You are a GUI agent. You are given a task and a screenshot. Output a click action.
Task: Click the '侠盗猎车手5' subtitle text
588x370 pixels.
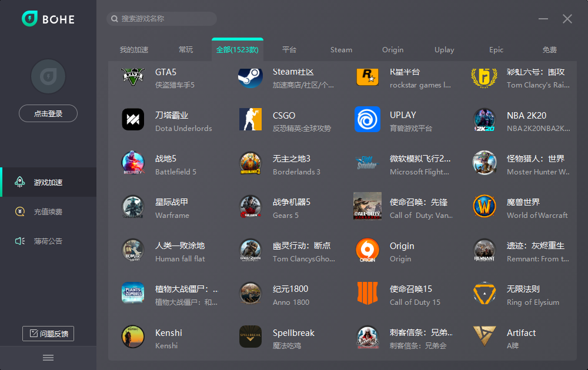tap(175, 85)
